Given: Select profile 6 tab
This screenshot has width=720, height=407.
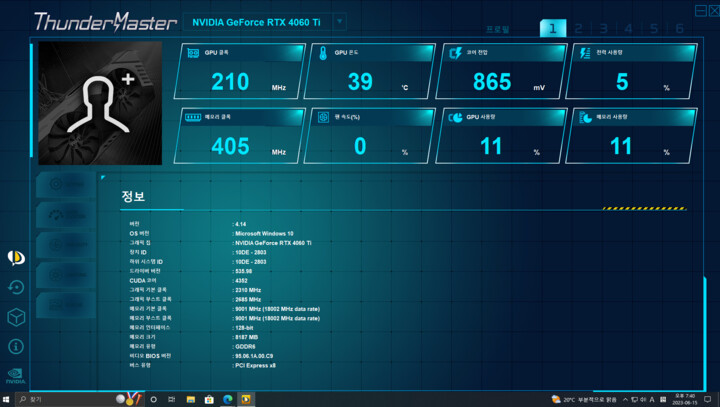Looking at the screenshot, I should (679, 29).
